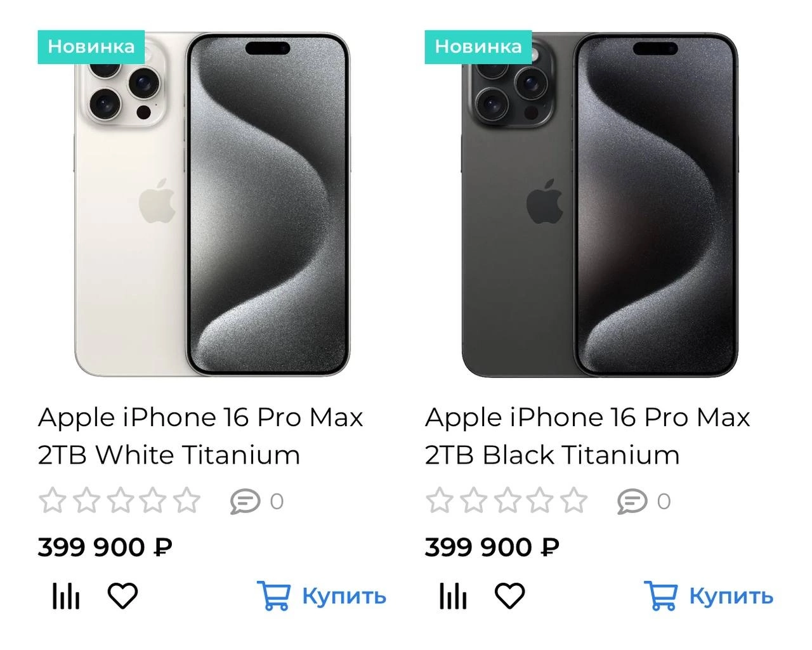Viewport: 812px width, 650px height.
Task: Click cart icon for White Titanium iPhone
Action: (273, 596)
